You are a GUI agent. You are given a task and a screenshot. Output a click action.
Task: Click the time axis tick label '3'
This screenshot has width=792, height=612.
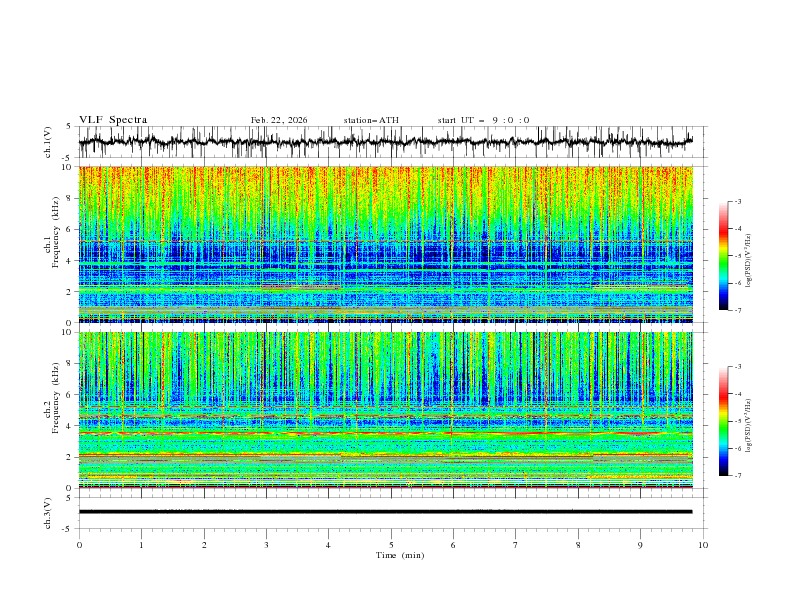[x=266, y=545]
